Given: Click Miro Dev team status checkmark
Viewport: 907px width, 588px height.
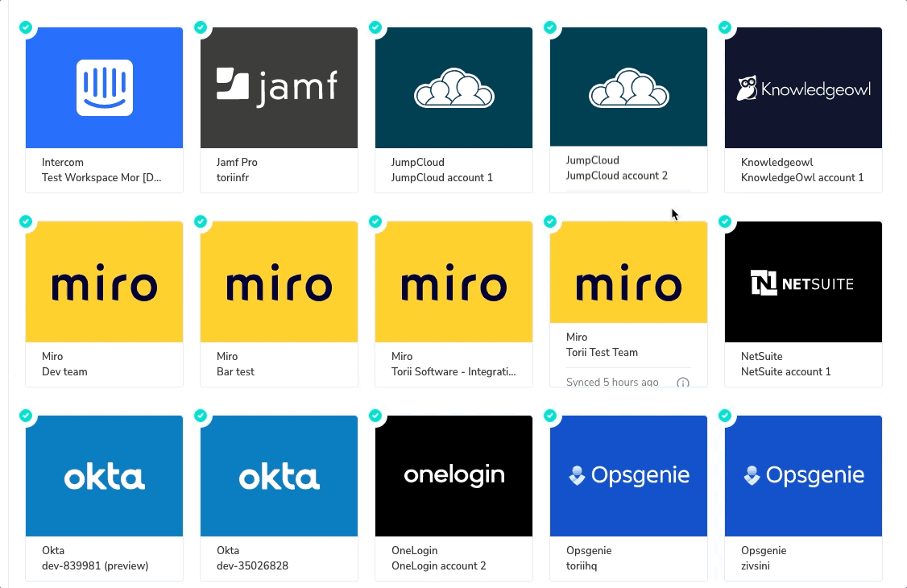Looking at the screenshot, I should coord(26,222).
